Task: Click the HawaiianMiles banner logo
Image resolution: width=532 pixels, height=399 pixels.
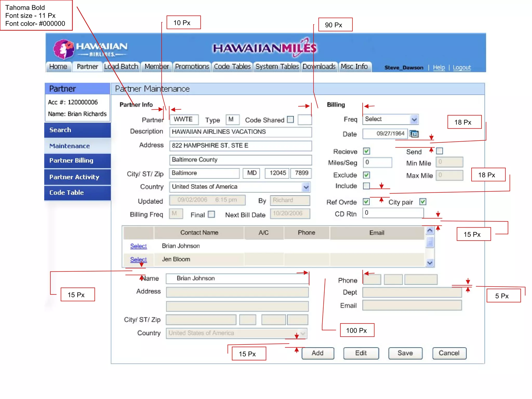Action: pos(265,48)
